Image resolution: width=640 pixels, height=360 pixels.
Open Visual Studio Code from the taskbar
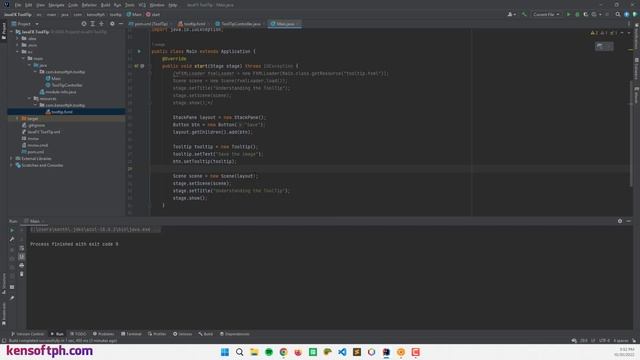pos(342,352)
